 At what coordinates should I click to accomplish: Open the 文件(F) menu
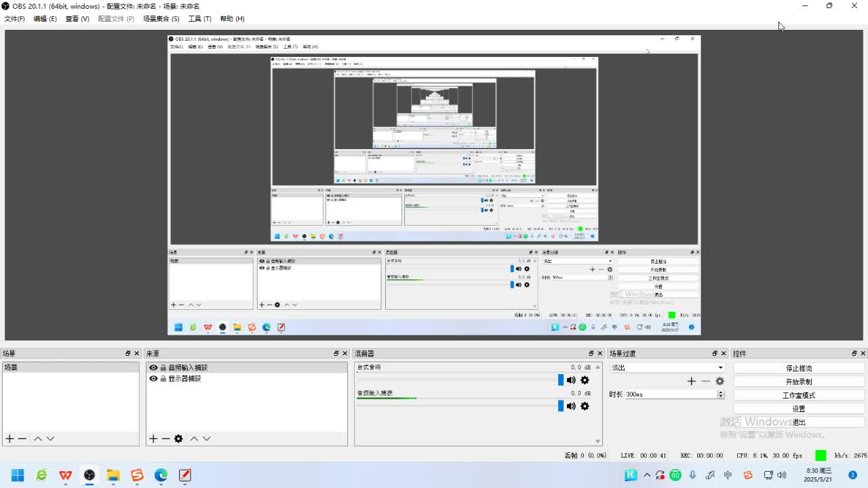click(x=14, y=18)
